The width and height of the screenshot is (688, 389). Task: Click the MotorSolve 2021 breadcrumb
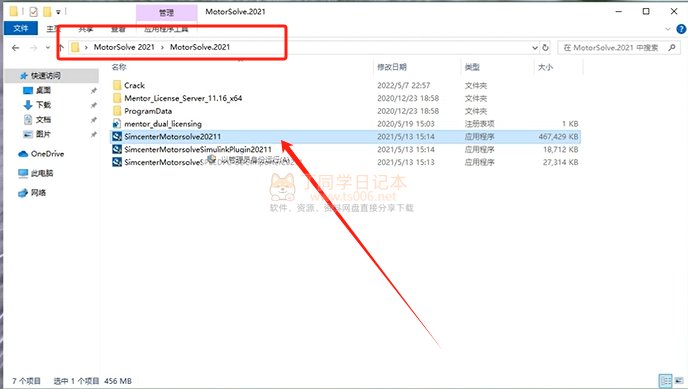124,47
